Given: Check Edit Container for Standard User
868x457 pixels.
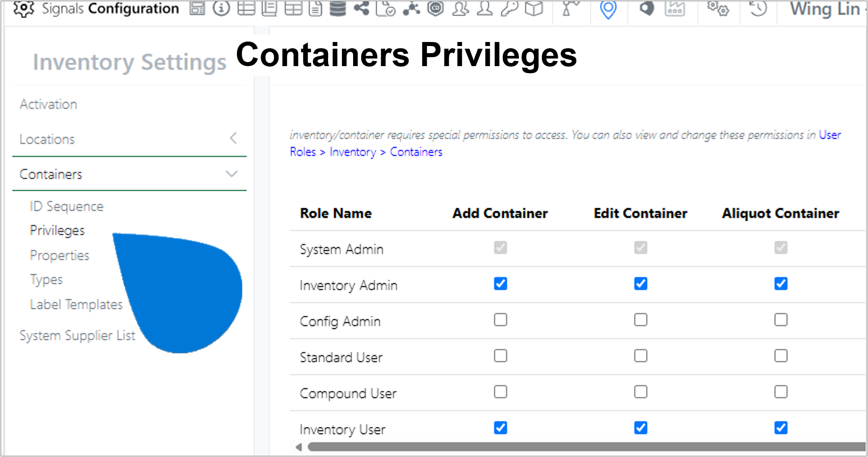Looking at the screenshot, I should [640, 356].
